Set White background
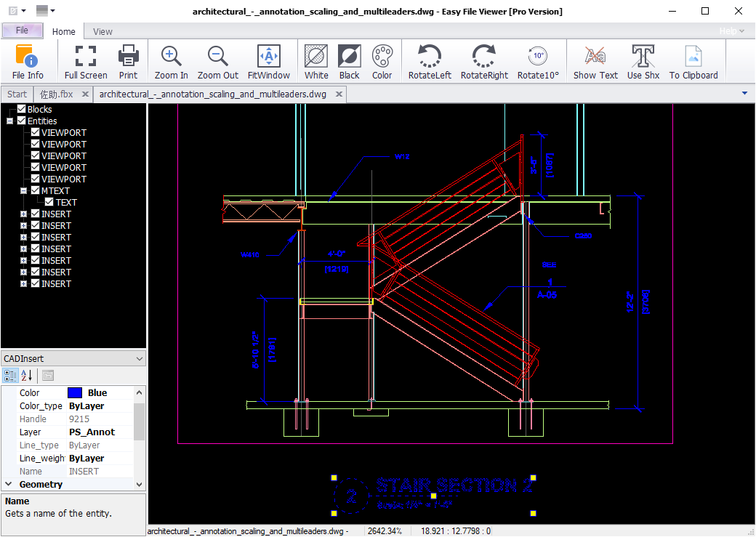756x537 pixels. point(316,62)
